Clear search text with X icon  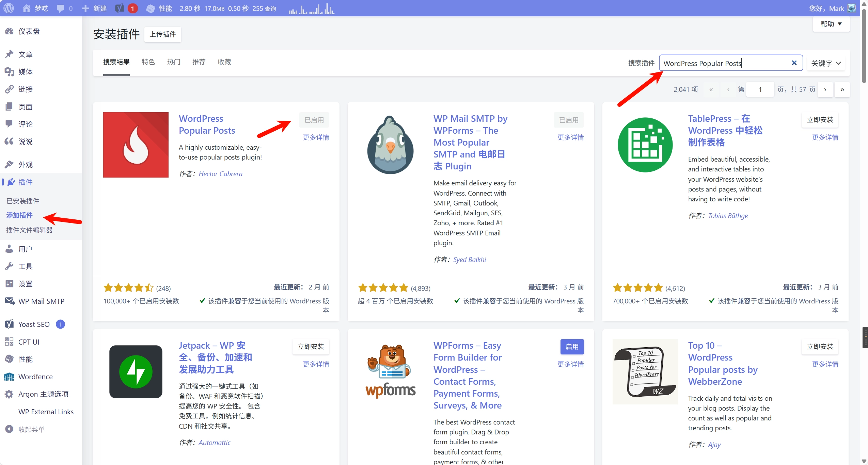(x=794, y=63)
